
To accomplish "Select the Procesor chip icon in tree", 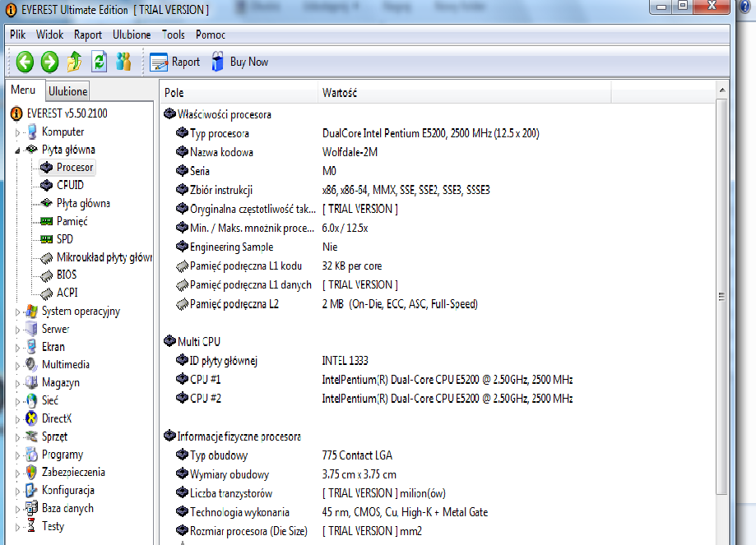I will (46, 167).
